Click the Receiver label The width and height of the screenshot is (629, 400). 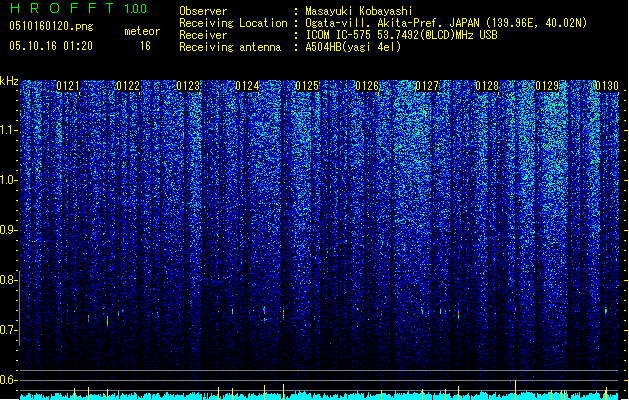point(203,35)
